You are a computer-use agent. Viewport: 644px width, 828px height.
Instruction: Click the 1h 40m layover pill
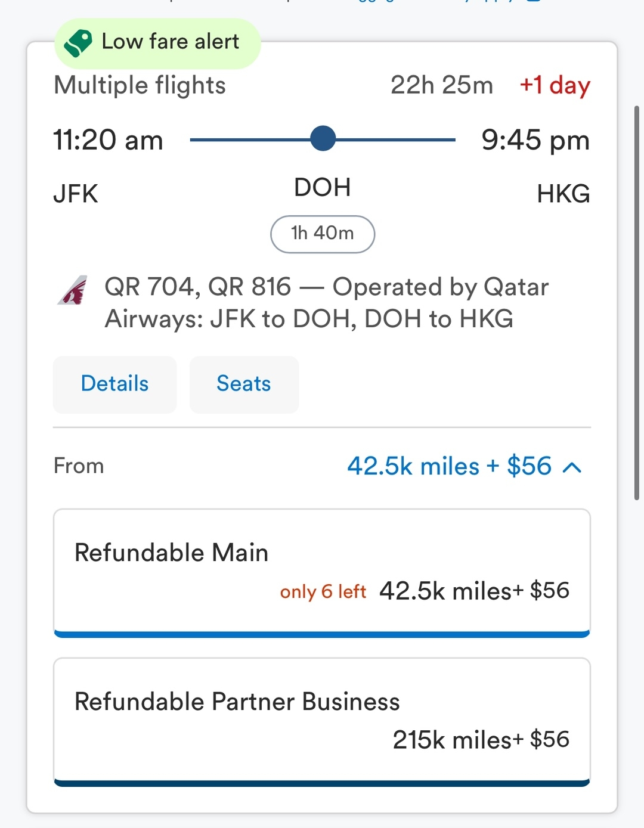coord(323,234)
